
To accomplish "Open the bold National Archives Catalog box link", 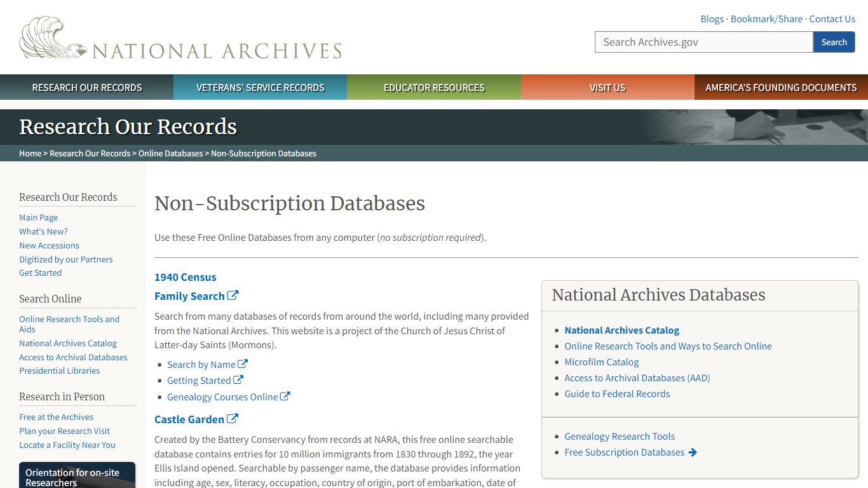I will [621, 330].
